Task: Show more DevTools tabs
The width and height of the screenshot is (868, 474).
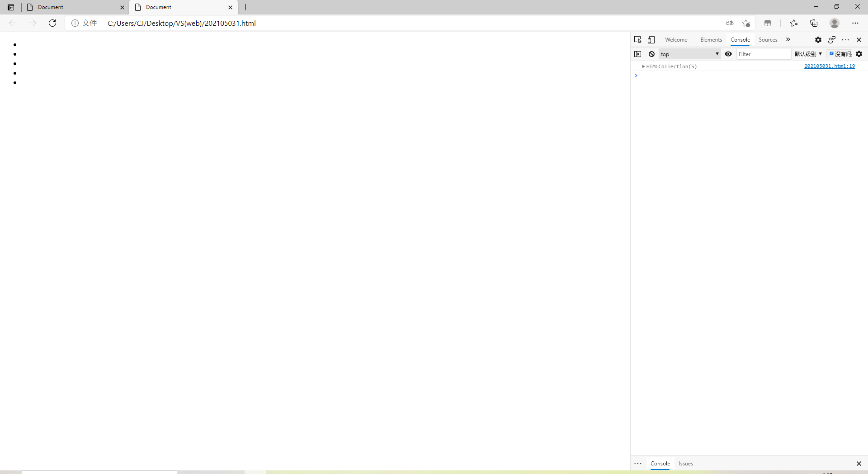Action: coord(788,40)
